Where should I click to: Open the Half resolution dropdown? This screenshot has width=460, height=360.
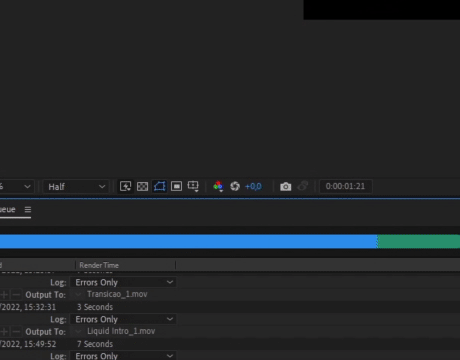click(76, 187)
